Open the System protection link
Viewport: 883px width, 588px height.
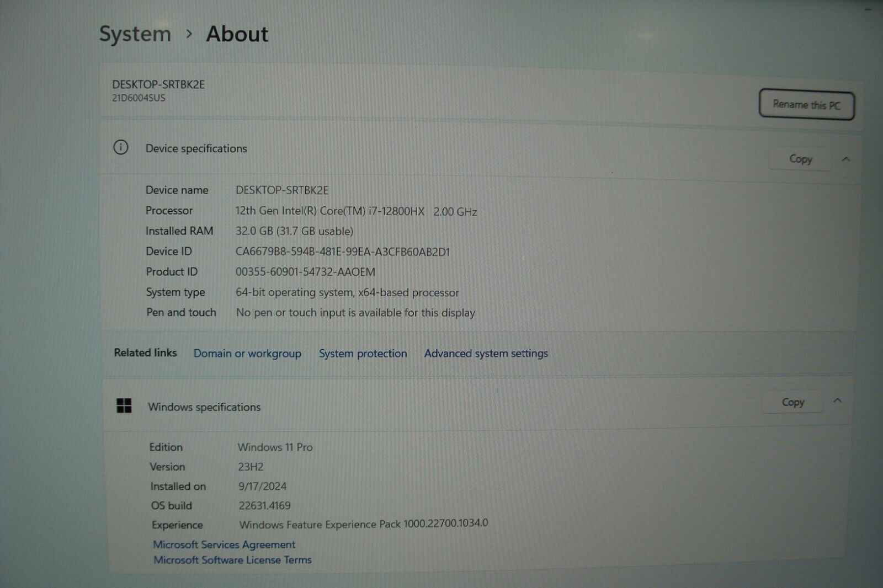click(363, 354)
